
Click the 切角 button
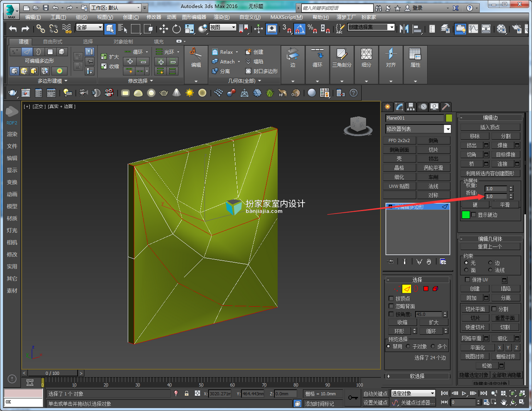pyautogui.click(x=471, y=155)
